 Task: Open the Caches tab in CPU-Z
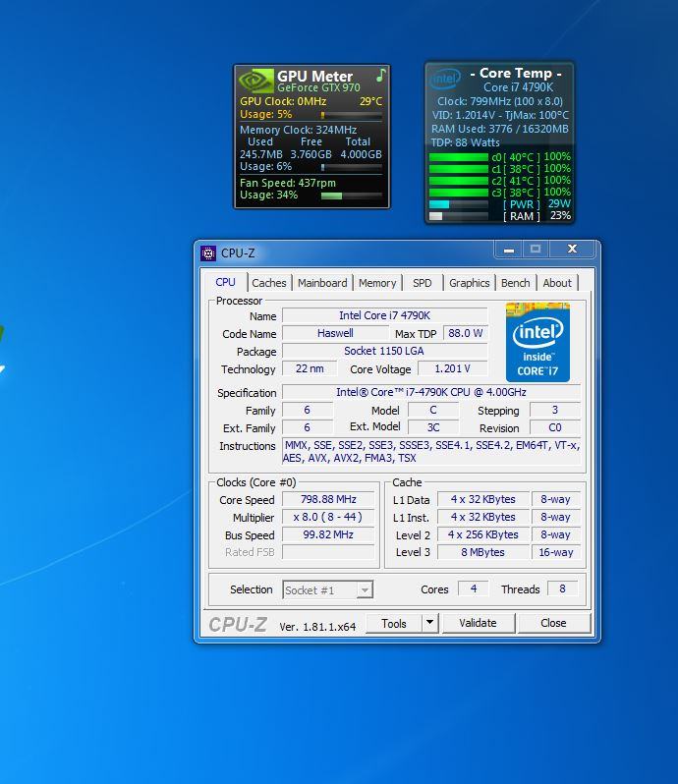(x=269, y=283)
